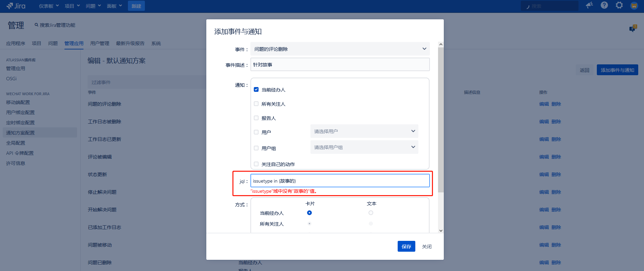644x271 pixels.
Task: Click the Jira logo in header
Action: tap(16, 6)
